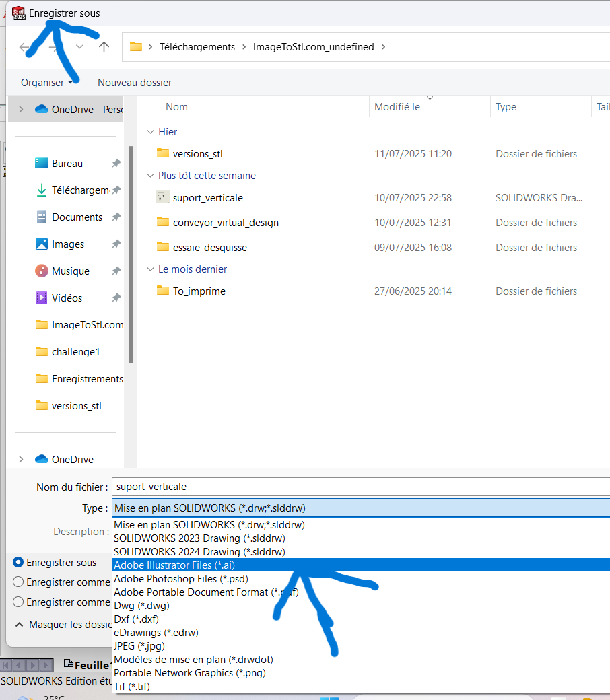
Task: Select conveyor_virtual_design folder
Action: tap(226, 223)
